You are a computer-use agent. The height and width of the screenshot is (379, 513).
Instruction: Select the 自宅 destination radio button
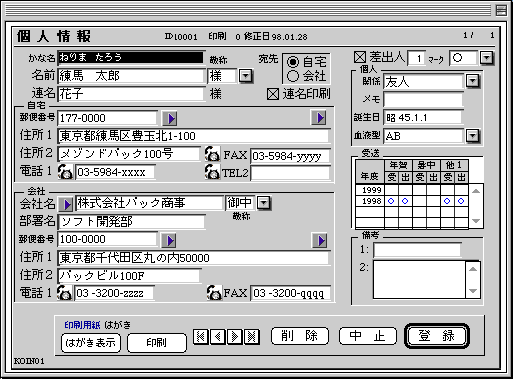click(x=293, y=62)
